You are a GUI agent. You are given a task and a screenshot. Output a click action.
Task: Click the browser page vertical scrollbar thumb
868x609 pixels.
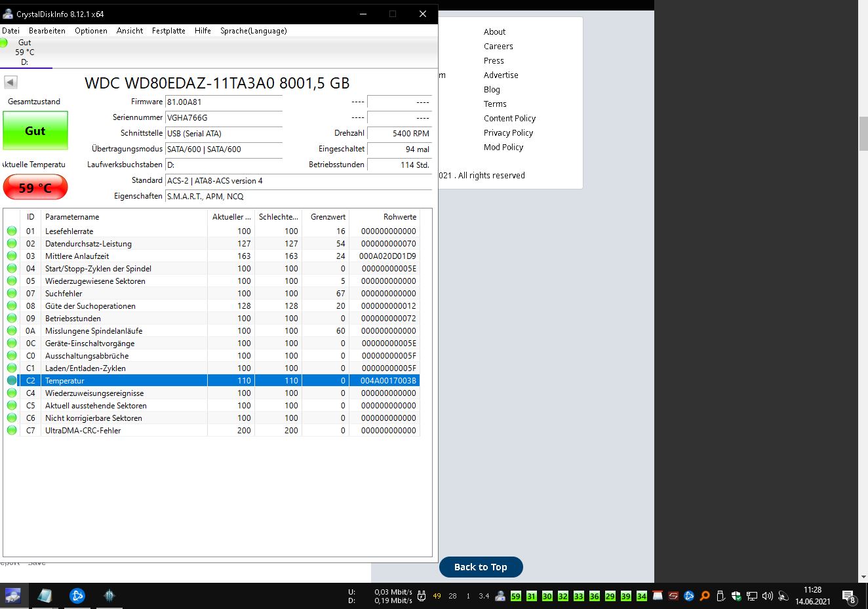(863, 134)
